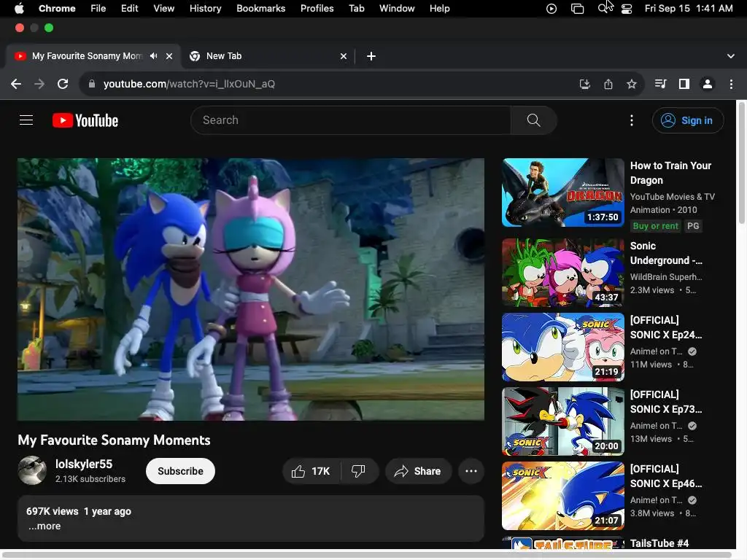747x560 pixels.
Task: Click '697K views 1 year ago' text
Action: (x=79, y=511)
